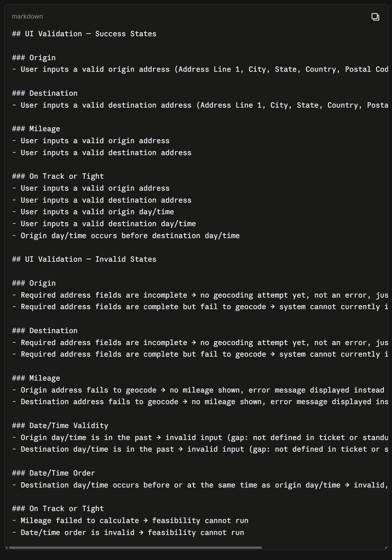Click line 'Date/time order is invalid' at bottom
Viewport: 392px width, 560px height.
[128, 532]
